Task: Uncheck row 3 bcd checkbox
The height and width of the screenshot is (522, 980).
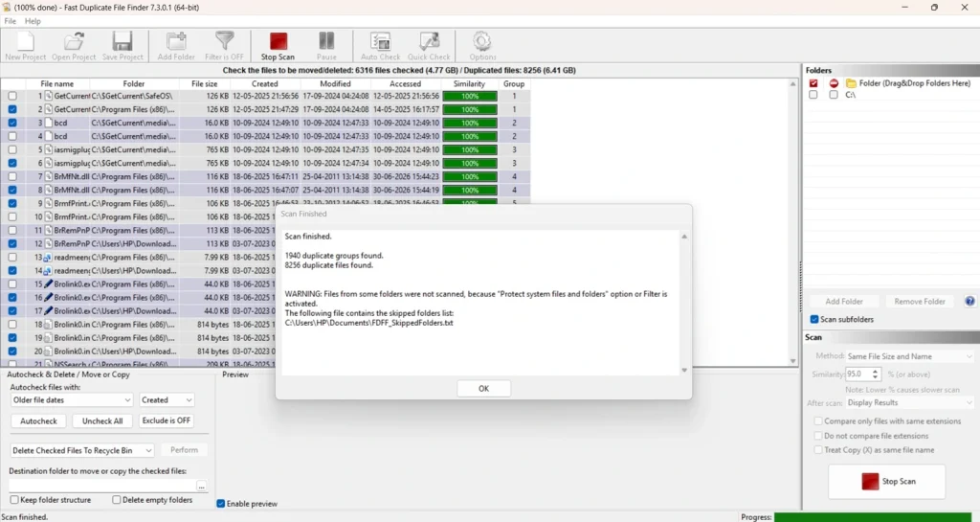Action: point(12,124)
